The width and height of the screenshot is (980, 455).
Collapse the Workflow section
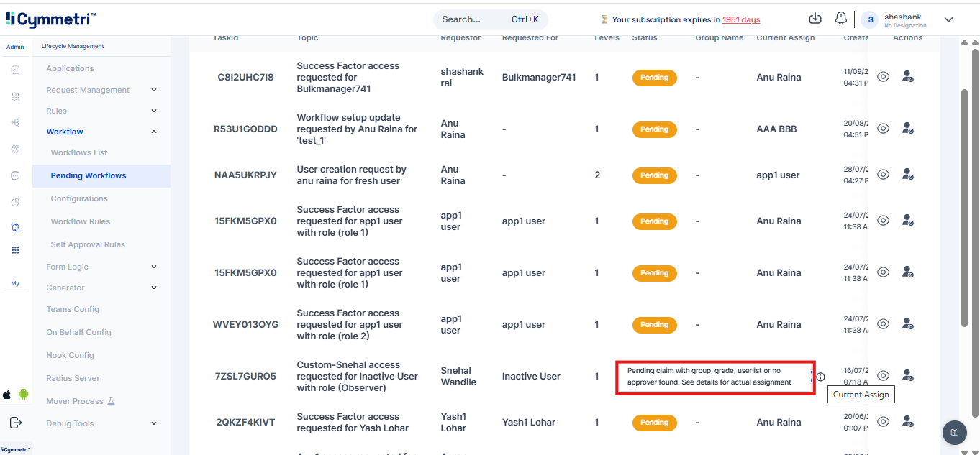154,132
